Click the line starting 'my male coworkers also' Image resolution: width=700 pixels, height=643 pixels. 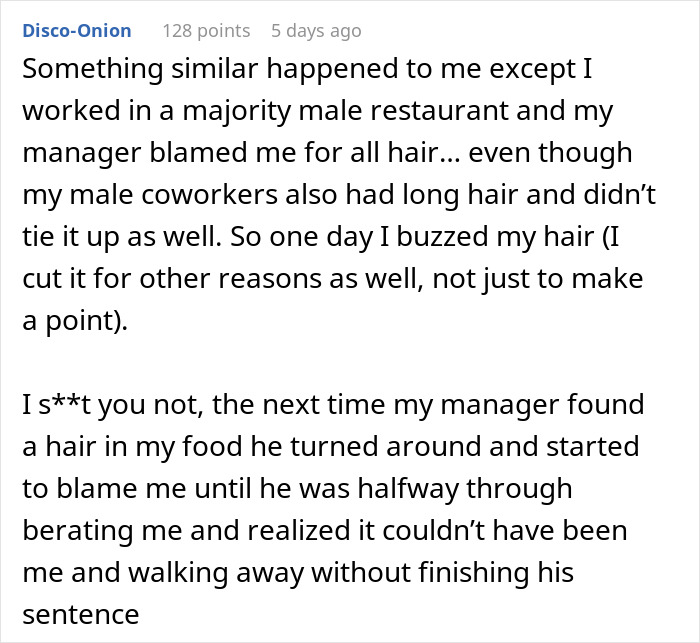[339, 195]
